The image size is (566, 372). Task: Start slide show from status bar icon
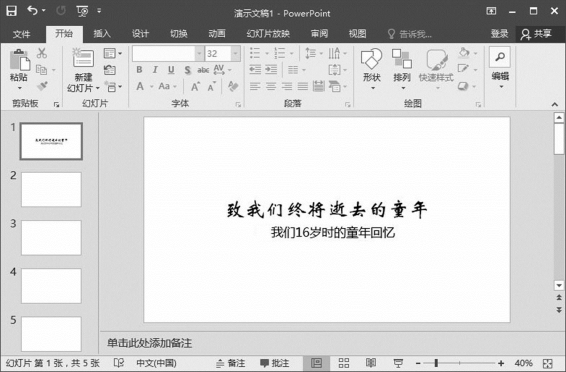point(398,363)
